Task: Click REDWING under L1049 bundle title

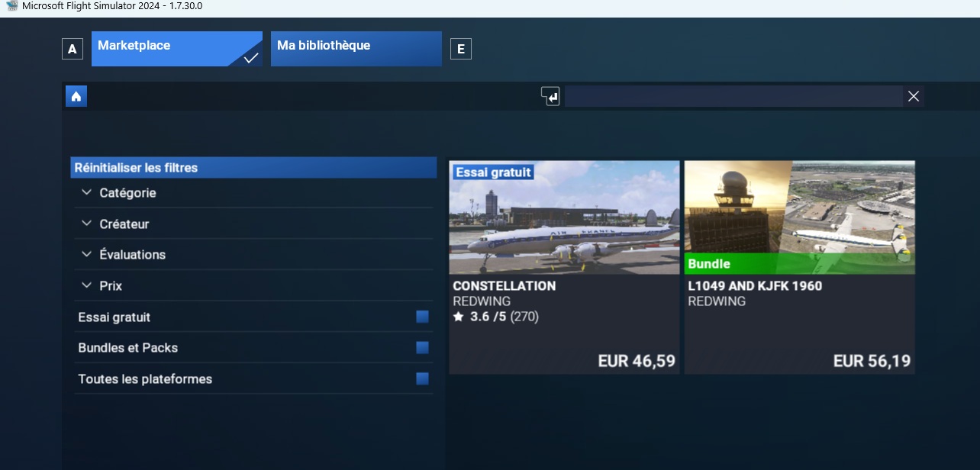Action: tap(717, 301)
